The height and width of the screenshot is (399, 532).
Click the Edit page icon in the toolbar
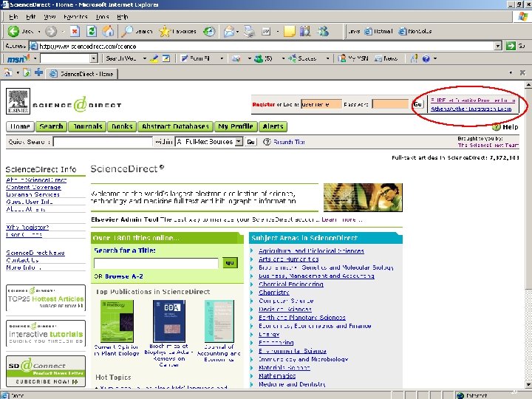click(266, 32)
